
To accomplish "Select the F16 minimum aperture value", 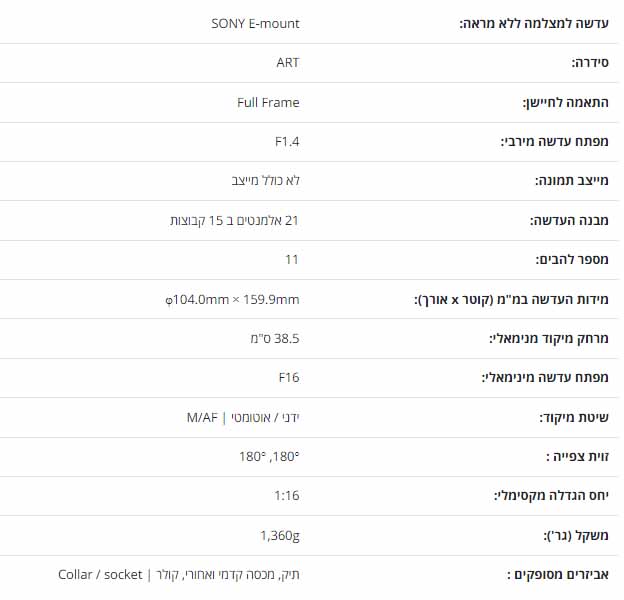I will point(289,377).
